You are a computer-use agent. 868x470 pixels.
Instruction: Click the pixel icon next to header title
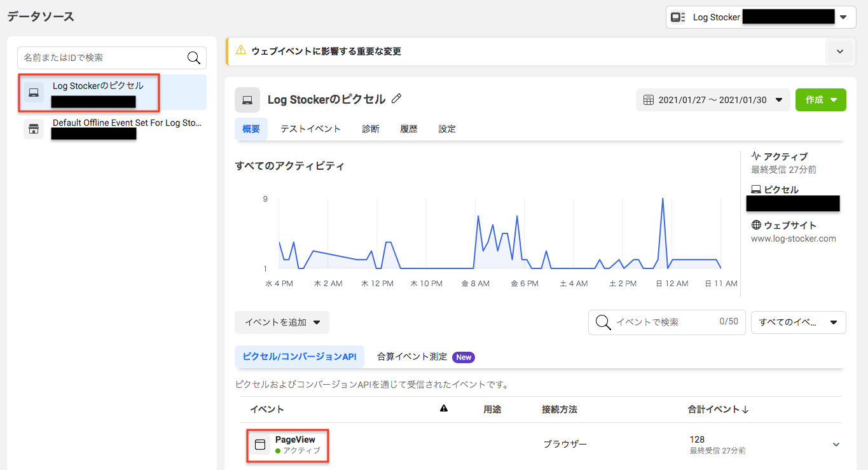[x=247, y=100]
